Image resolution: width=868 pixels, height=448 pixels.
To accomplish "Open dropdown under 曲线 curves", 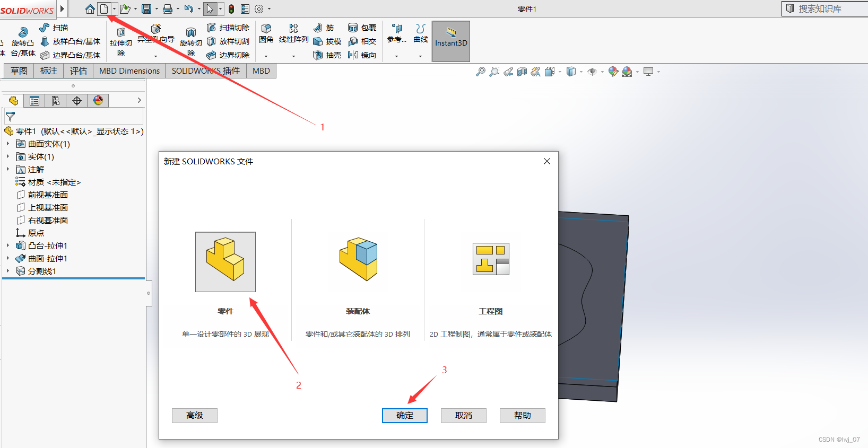I will pos(420,56).
